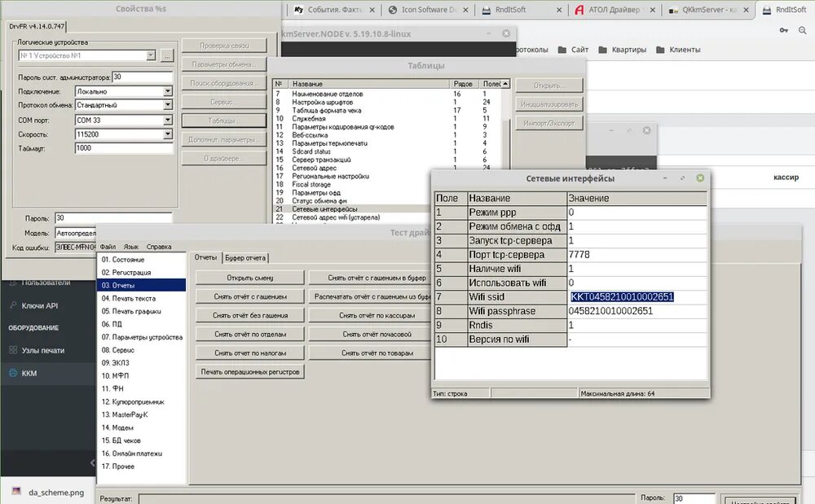Click the Таблицы button
The image size is (815, 504).
point(224,121)
